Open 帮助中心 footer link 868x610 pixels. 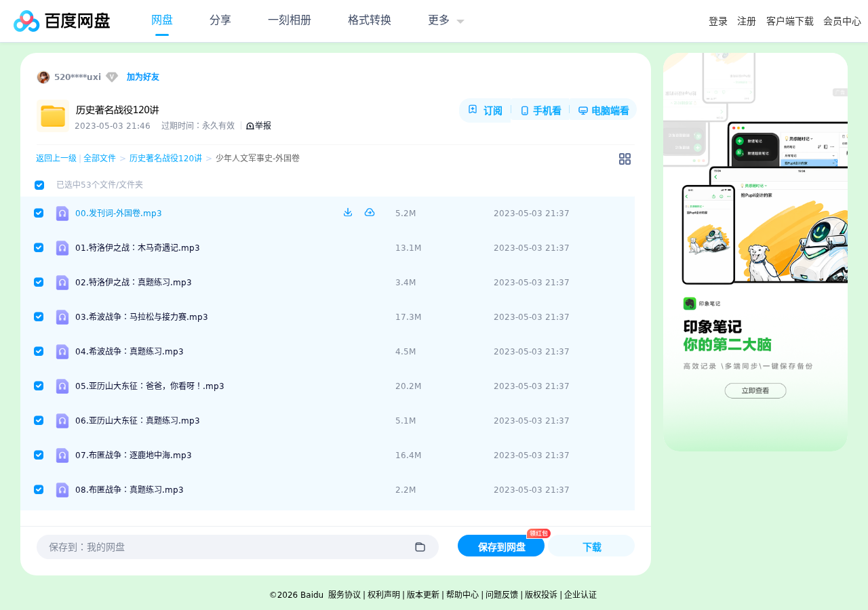[462, 594]
